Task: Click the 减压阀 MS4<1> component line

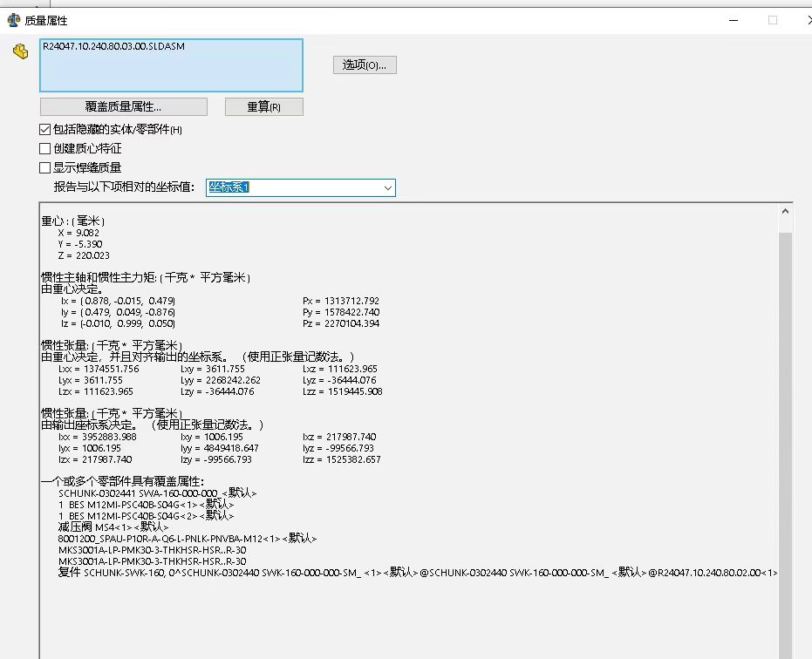Action: click(x=113, y=527)
